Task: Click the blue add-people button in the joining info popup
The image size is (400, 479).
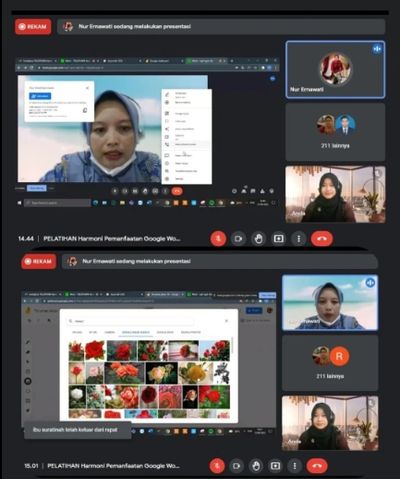Action: point(40,96)
